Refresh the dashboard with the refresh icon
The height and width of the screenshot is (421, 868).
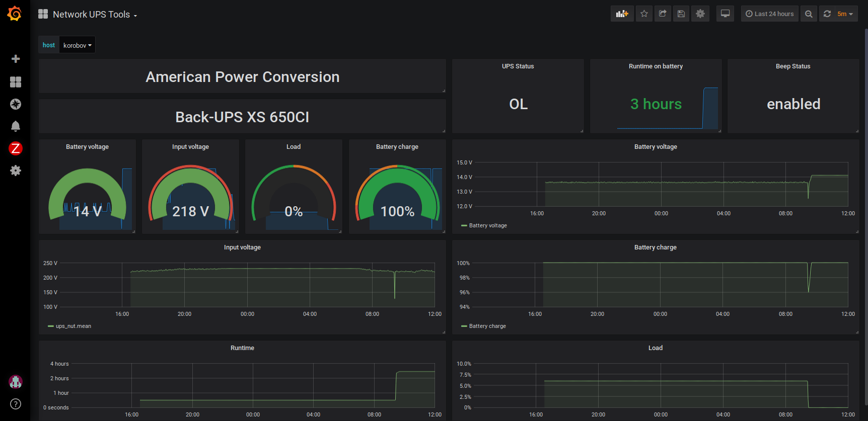tap(827, 14)
